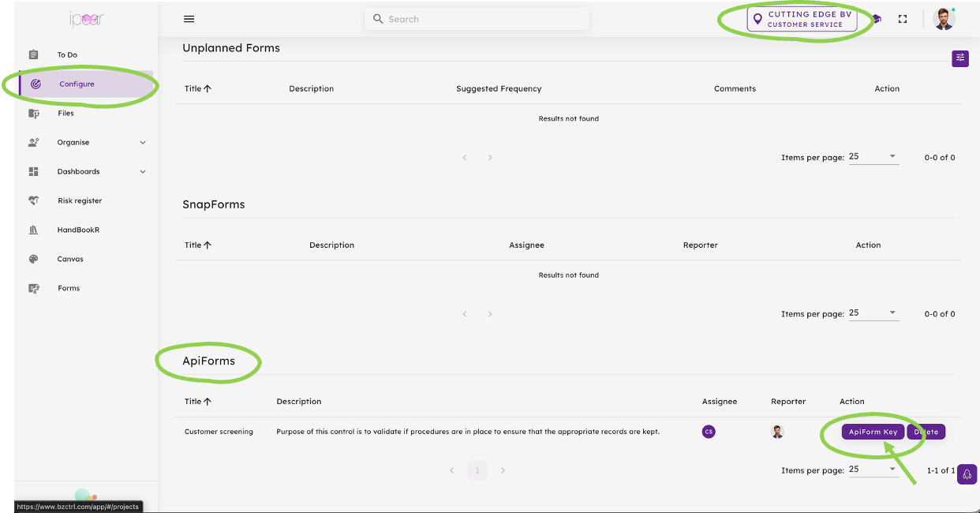Click Comments column header

pyautogui.click(x=735, y=88)
